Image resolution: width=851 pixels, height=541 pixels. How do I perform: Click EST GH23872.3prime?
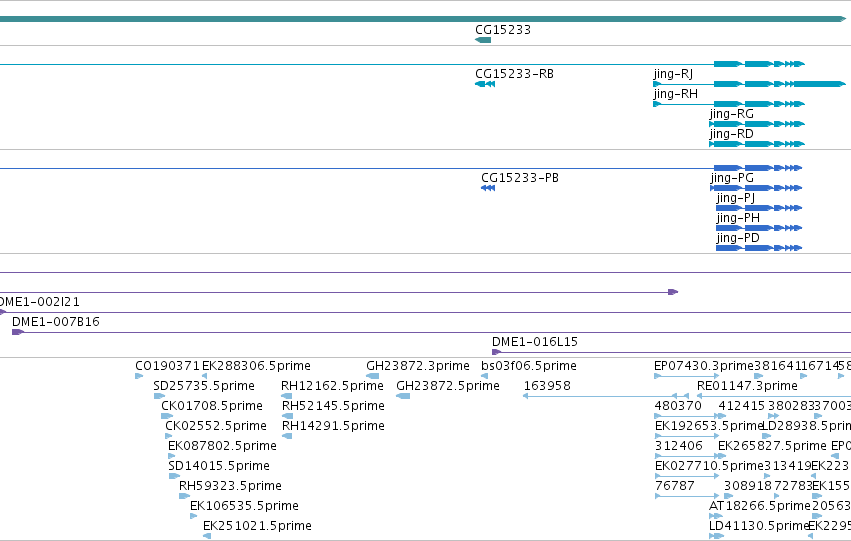coord(417,366)
